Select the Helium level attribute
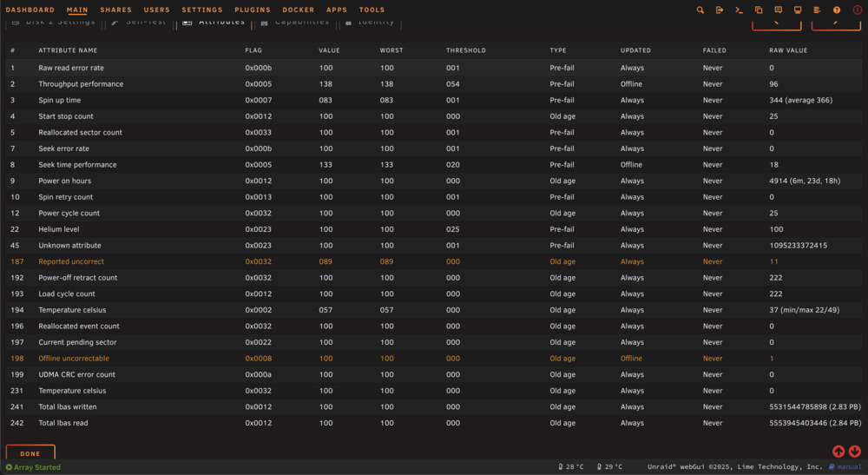 point(59,229)
